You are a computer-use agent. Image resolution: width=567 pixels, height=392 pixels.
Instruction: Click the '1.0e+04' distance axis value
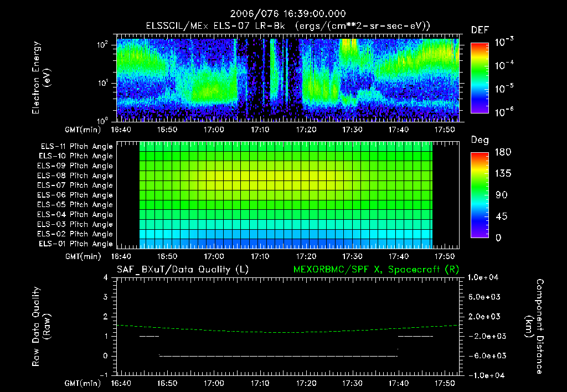tap(483, 277)
